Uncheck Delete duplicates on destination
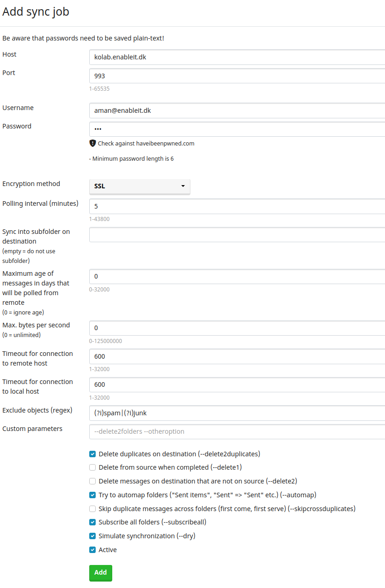Image resolution: width=385 pixels, height=588 pixels. coord(92,454)
